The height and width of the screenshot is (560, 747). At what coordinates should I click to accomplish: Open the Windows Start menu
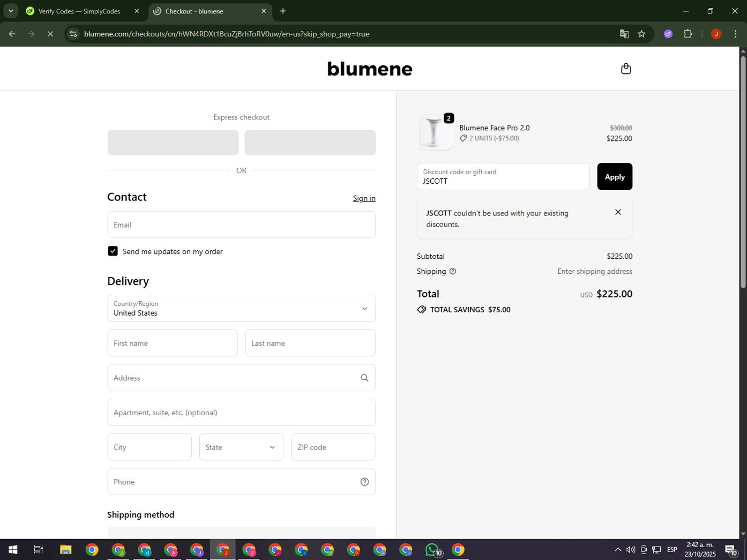[x=13, y=550]
